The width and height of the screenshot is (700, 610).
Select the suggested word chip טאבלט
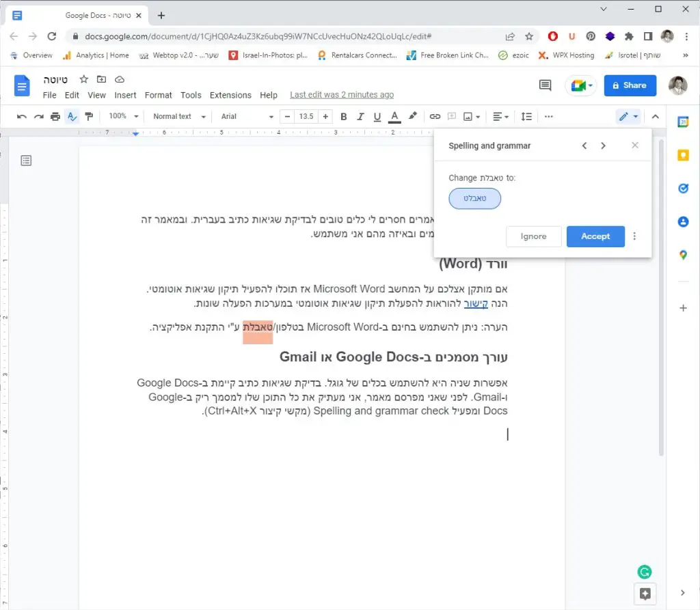pos(474,198)
